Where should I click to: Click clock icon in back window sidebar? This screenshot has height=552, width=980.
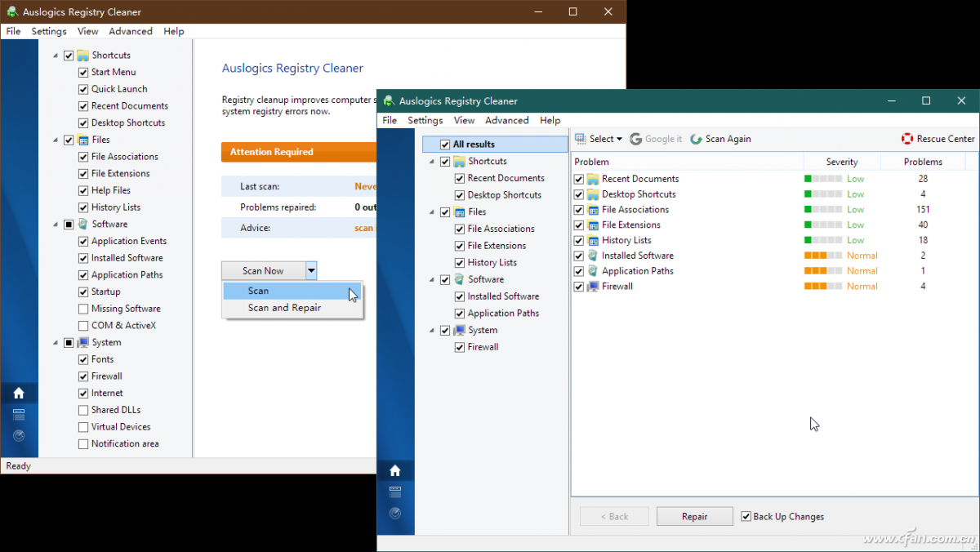point(19,435)
